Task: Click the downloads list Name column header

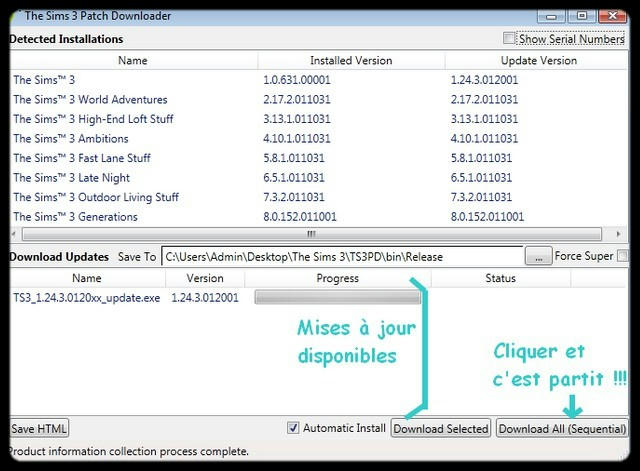Action: point(87,278)
